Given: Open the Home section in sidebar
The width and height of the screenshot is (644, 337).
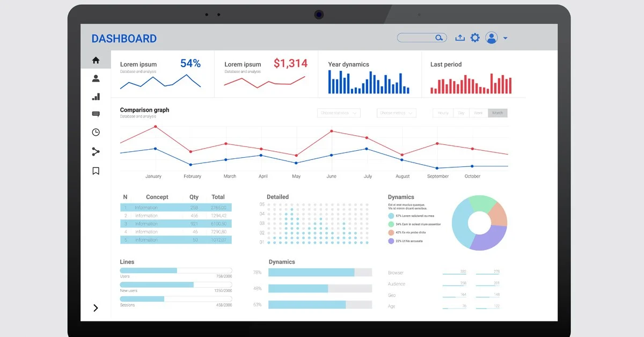Looking at the screenshot, I should (x=96, y=60).
